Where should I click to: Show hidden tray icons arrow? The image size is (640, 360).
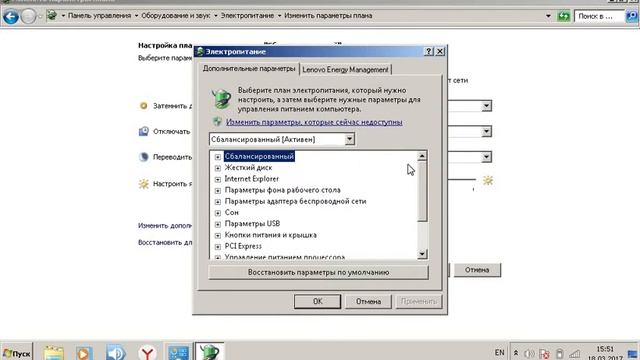click(516, 353)
